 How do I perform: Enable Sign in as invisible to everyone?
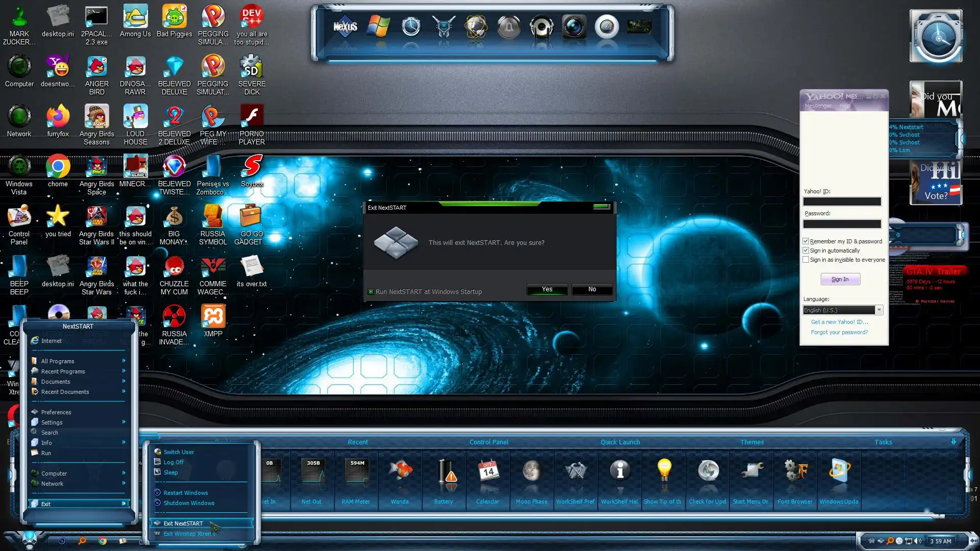pyautogui.click(x=806, y=260)
